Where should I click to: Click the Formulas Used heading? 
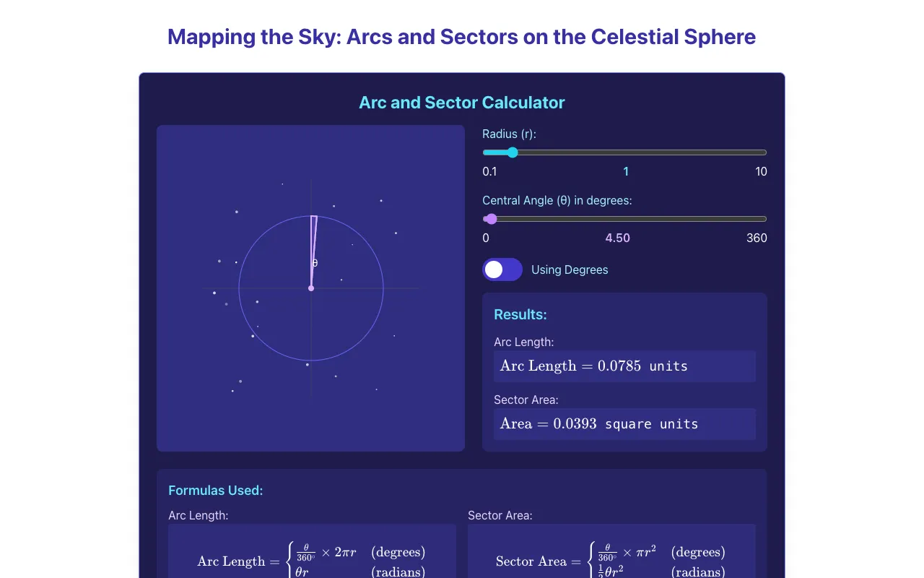click(216, 491)
